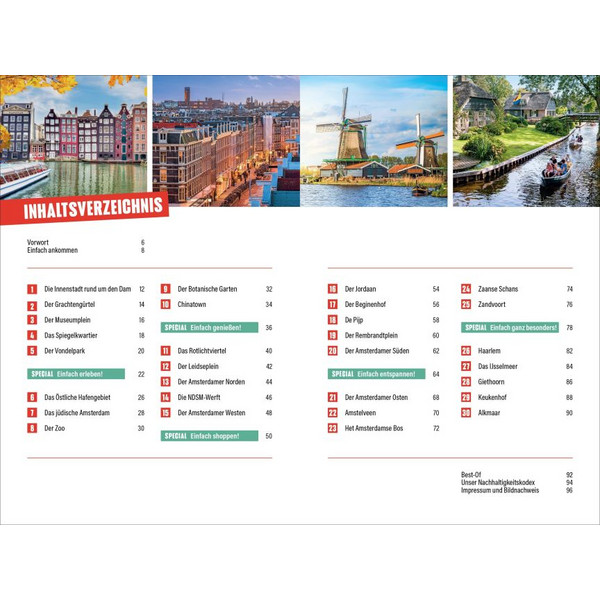Click red number badge 19

pyautogui.click(x=333, y=336)
